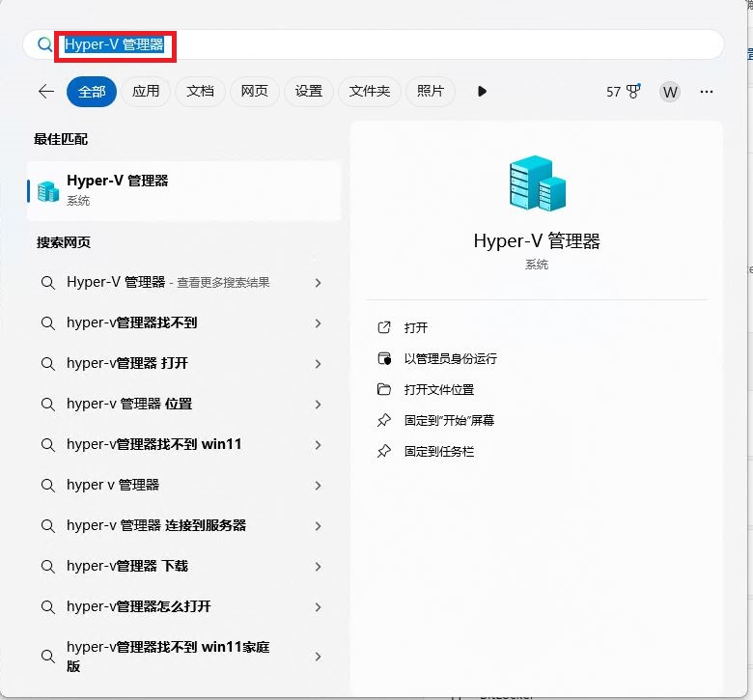Viewport: 753px width, 700px height.
Task: Switch to the 网页 filter tab
Action: [x=255, y=92]
